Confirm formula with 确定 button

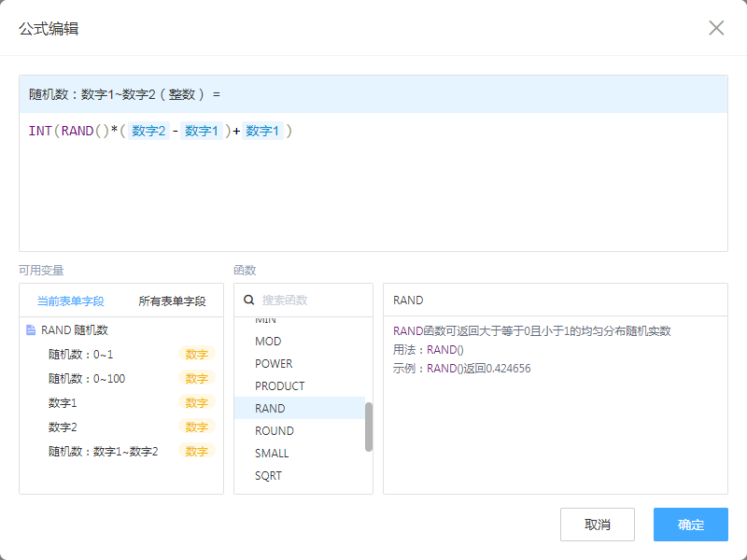coord(690,525)
